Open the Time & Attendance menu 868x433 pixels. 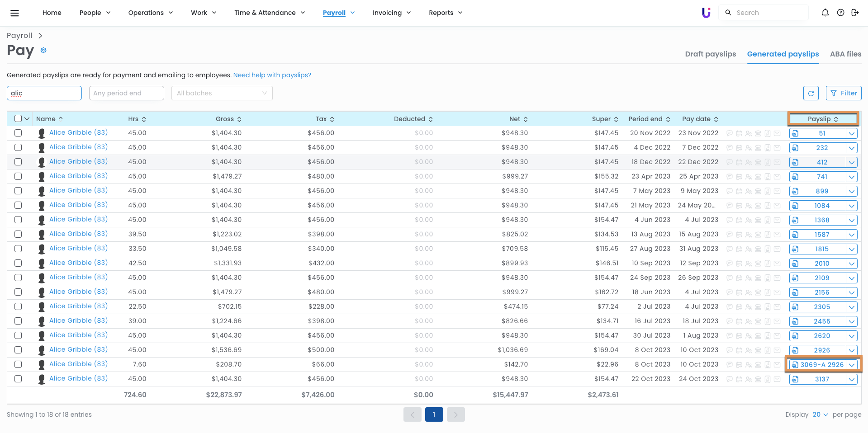coord(270,13)
